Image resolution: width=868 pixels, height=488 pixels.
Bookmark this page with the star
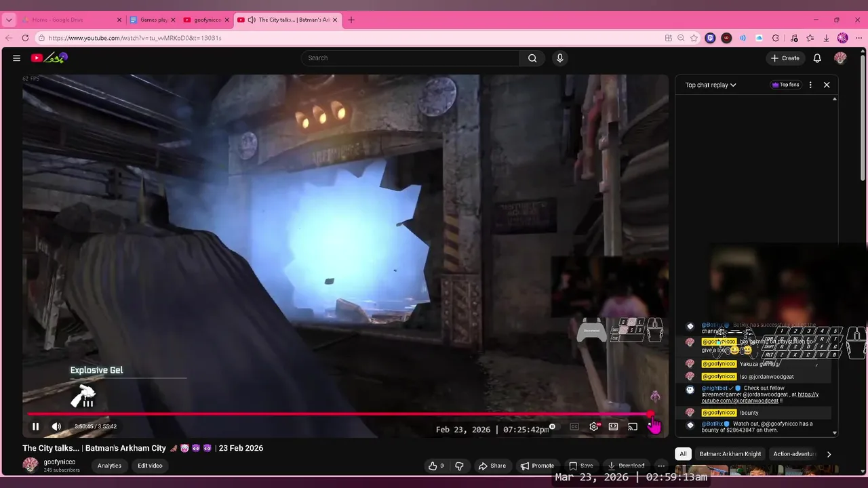[694, 38]
